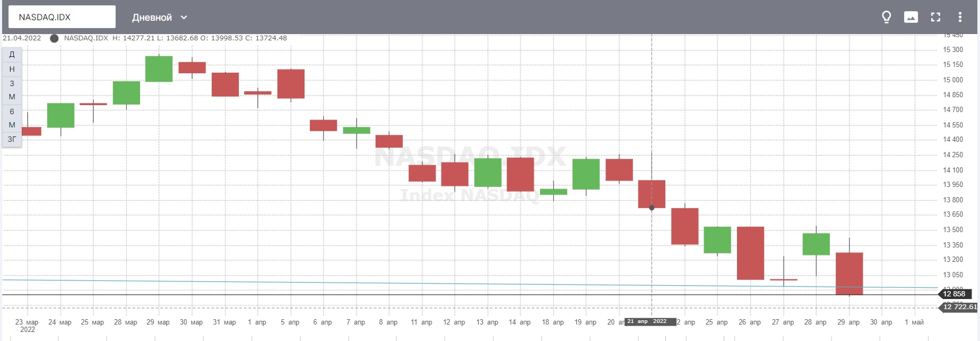Save chart as image icon
This screenshot has width=980, height=341.
coord(911,17)
